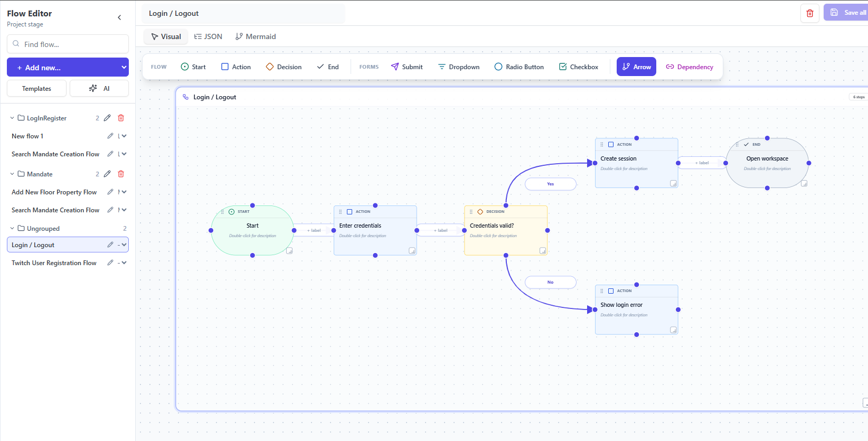Image resolution: width=868 pixels, height=441 pixels.
Task: Edit the Login / Logout title field
Action: tap(243, 14)
